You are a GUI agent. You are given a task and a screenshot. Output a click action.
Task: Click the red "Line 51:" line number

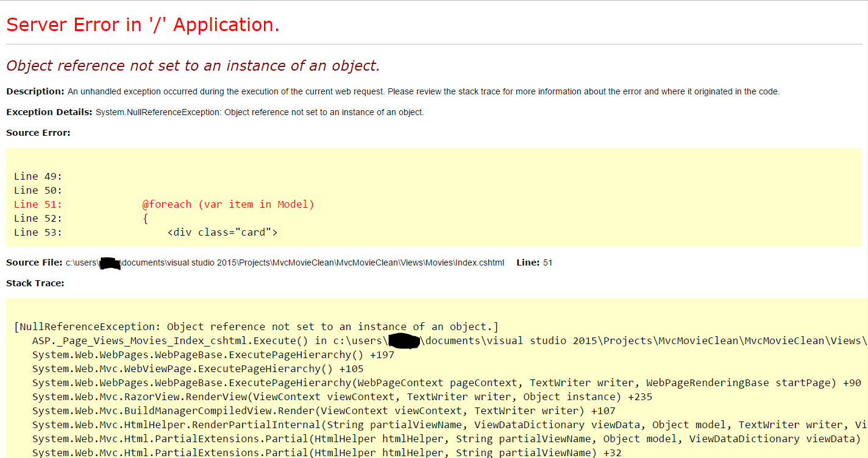38,205
